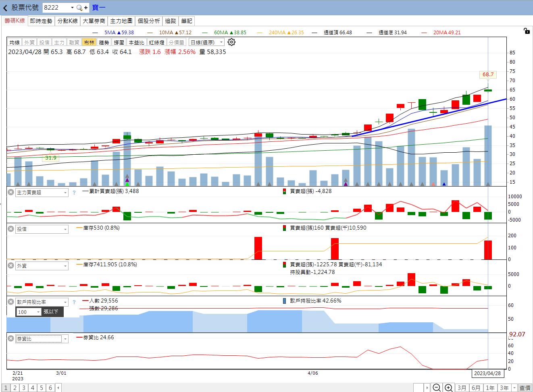Zoom out the chart timeline
This screenshot has width=533, height=392.
pos(437,388)
